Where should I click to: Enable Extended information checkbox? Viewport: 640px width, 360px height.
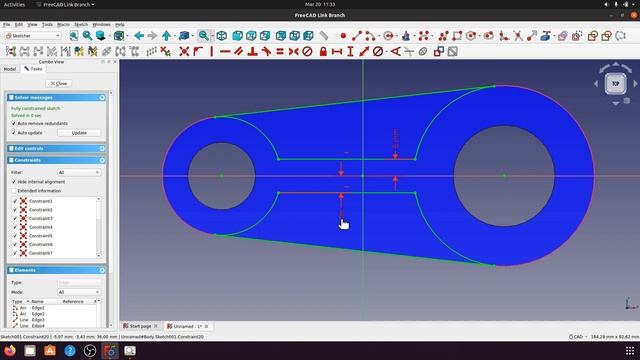coord(13,191)
